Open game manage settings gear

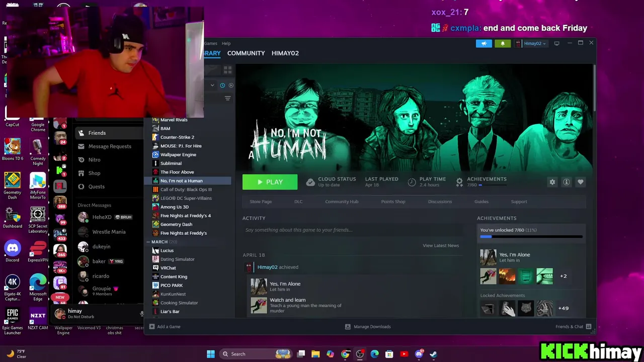(552, 182)
